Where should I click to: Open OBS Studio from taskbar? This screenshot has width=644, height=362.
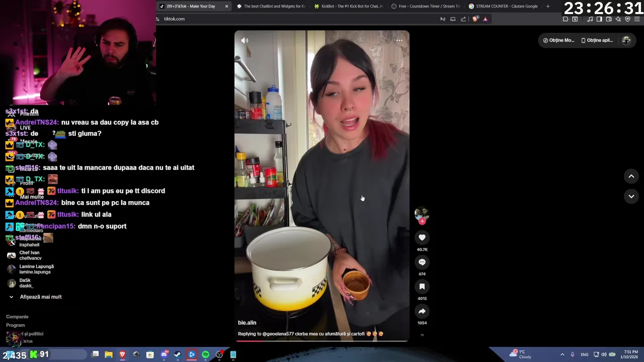pos(219,354)
